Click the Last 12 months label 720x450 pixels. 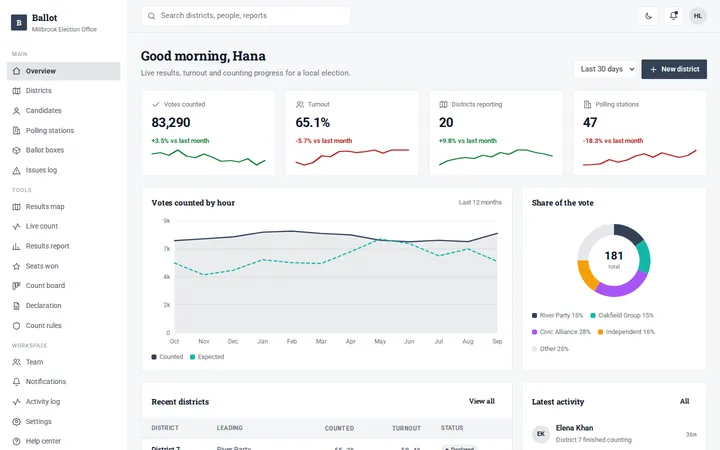[x=480, y=202]
